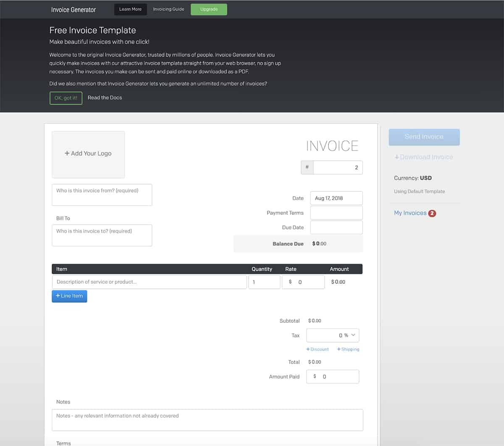
Task: Add a Discount to the invoice
Action: 317,349
